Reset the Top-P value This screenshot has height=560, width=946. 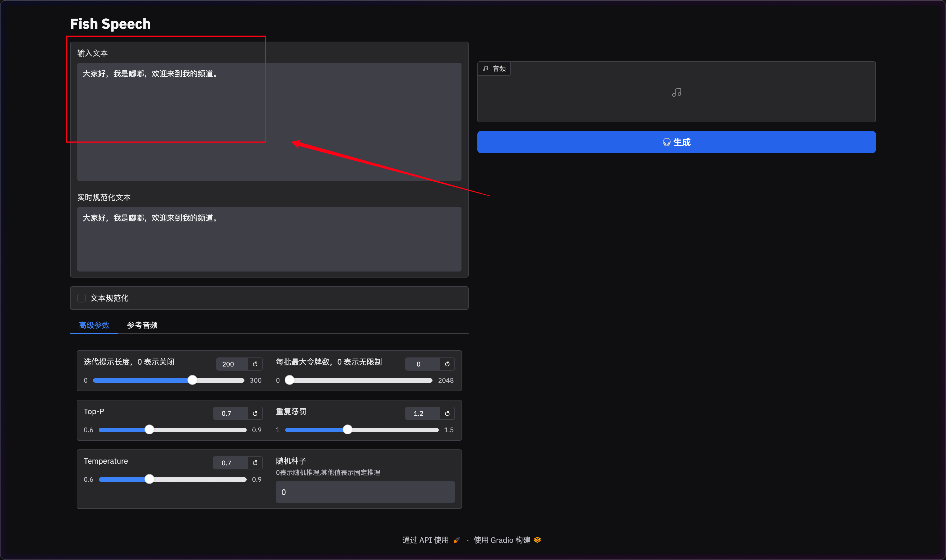pos(255,414)
